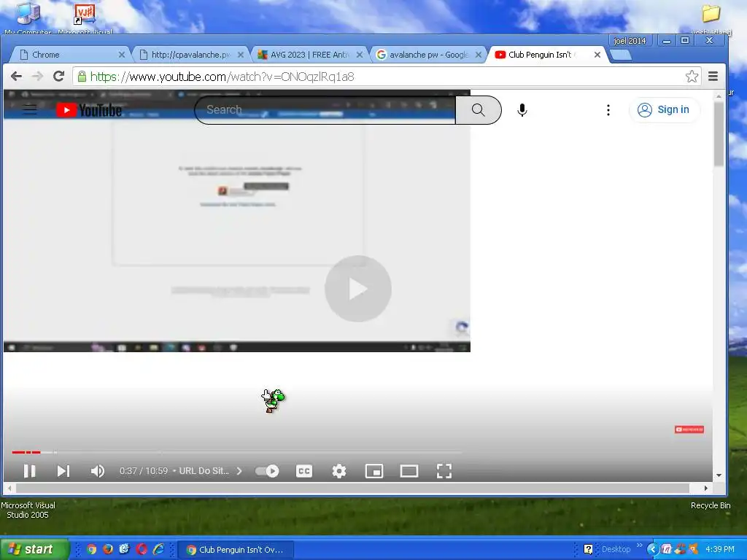Image resolution: width=747 pixels, height=560 pixels.
Task: Focus the YouTube Search field
Action: (x=325, y=110)
